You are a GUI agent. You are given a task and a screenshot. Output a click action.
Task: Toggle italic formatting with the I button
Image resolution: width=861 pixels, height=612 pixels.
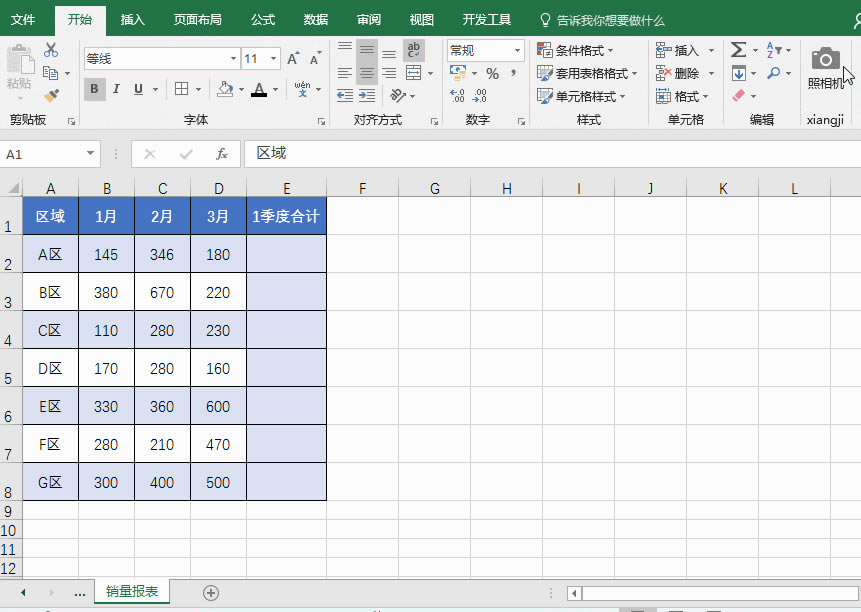[x=116, y=89]
